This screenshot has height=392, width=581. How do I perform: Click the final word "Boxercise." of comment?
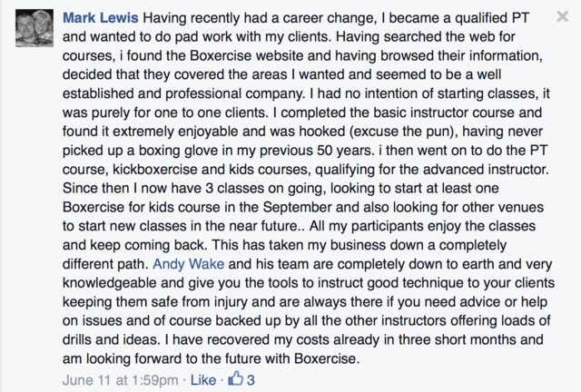click(327, 358)
